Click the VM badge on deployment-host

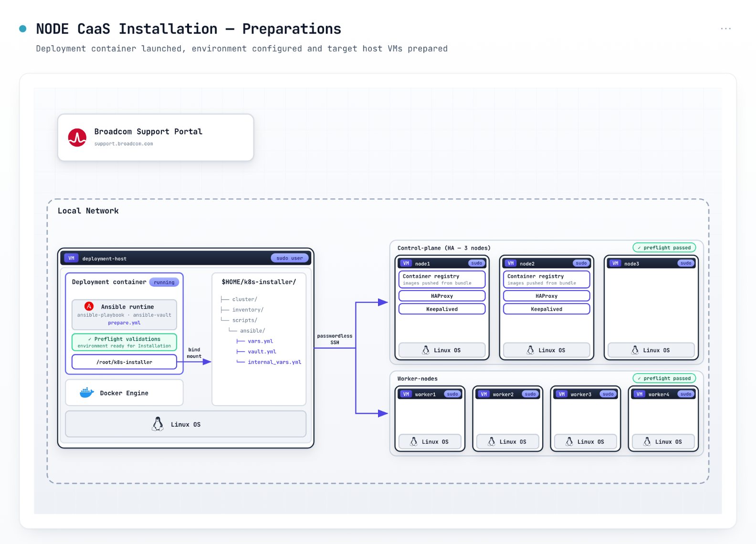click(x=71, y=258)
